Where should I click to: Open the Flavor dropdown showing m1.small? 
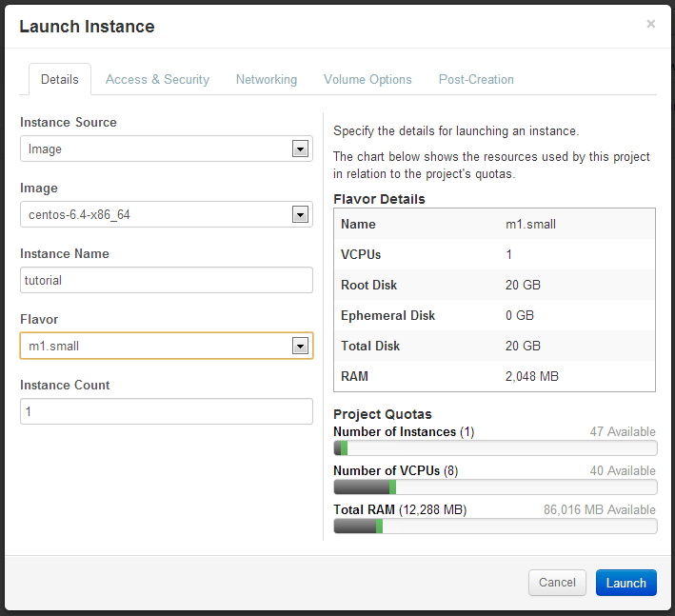(167, 346)
